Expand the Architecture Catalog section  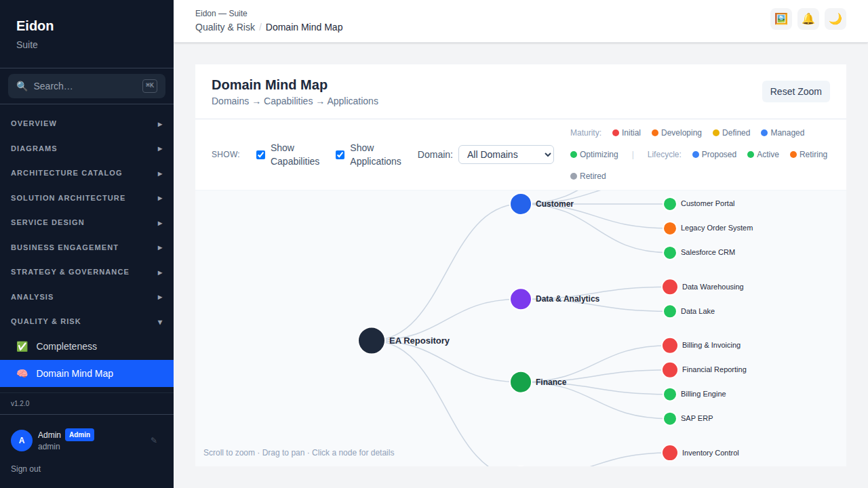pos(87,174)
